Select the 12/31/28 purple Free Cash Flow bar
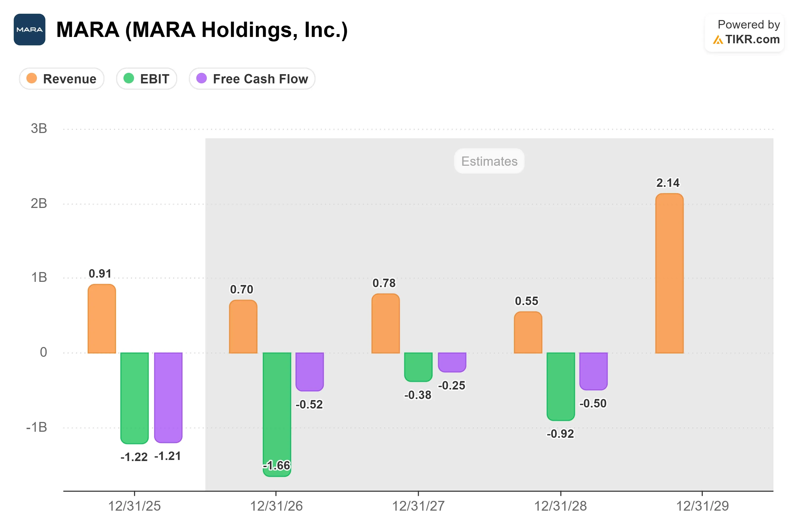Image resolution: width=798 pixels, height=532 pixels. pyautogui.click(x=593, y=372)
